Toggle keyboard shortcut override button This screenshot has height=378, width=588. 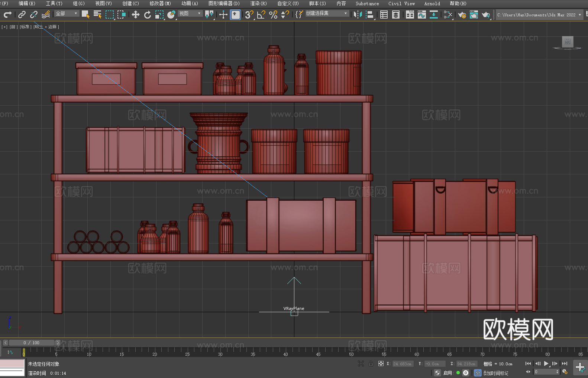235,14
